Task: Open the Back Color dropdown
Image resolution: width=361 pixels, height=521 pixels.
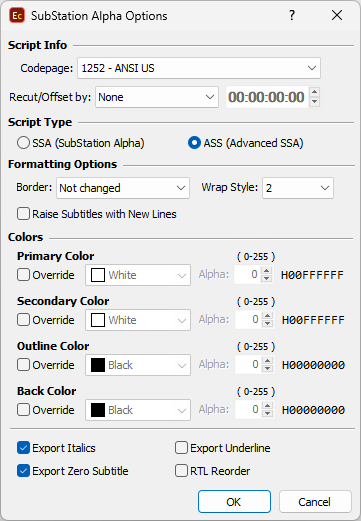Action: (x=138, y=410)
